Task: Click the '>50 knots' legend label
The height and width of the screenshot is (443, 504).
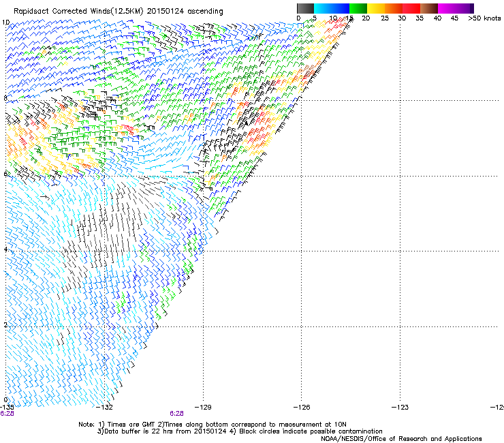Action: coord(484,18)
